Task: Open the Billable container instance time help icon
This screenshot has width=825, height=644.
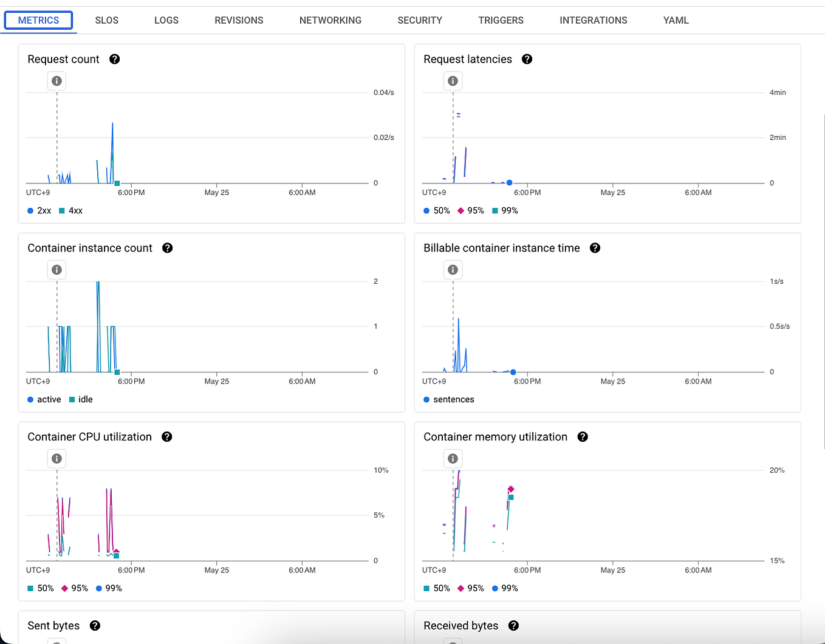Action: point(595,248)
